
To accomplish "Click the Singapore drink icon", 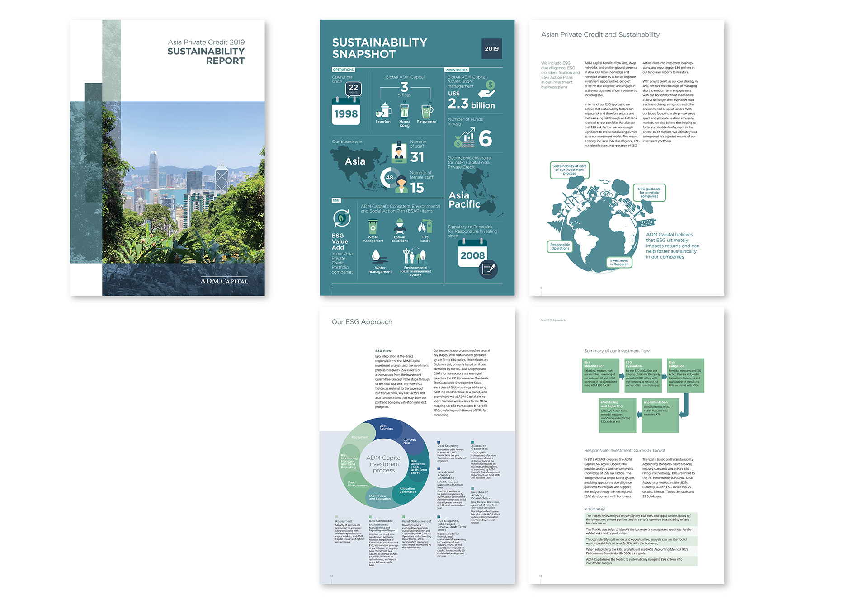I will click(427, 110).
